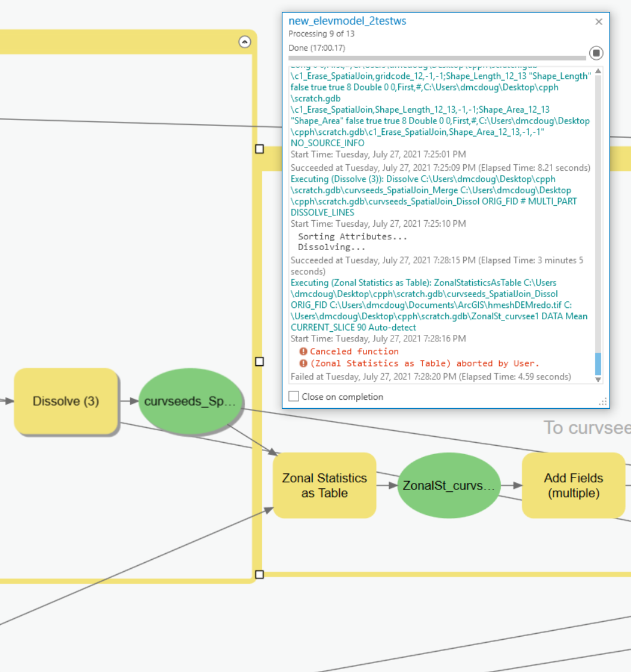631x672 pixels.
Task: Open the Zonal Statistics as Table tool node
Action: click(324, 485)
